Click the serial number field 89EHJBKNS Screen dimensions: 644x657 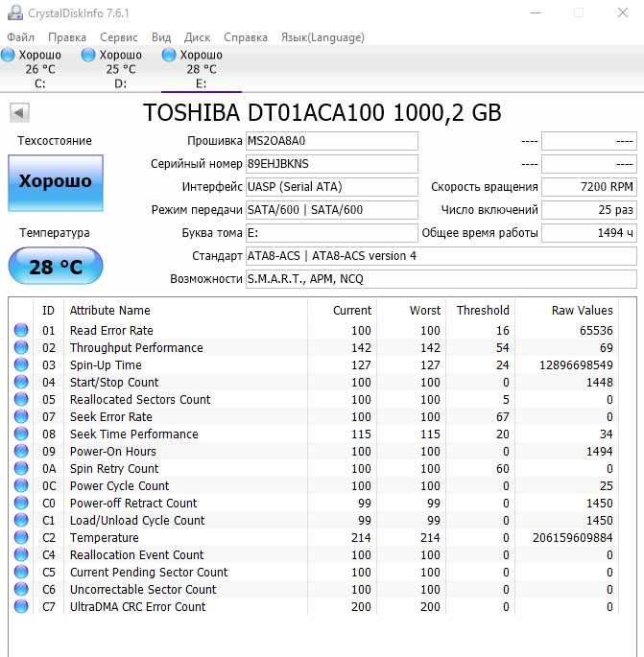332,164
